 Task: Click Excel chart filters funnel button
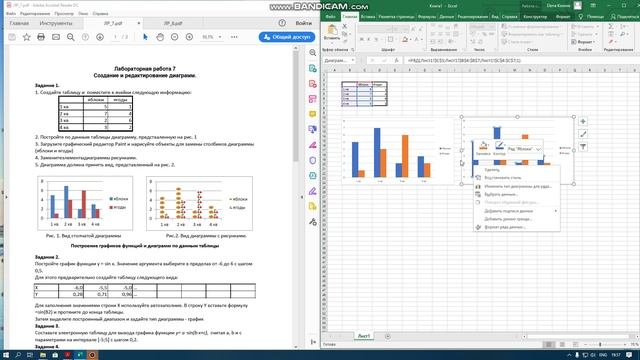point(583,147)
